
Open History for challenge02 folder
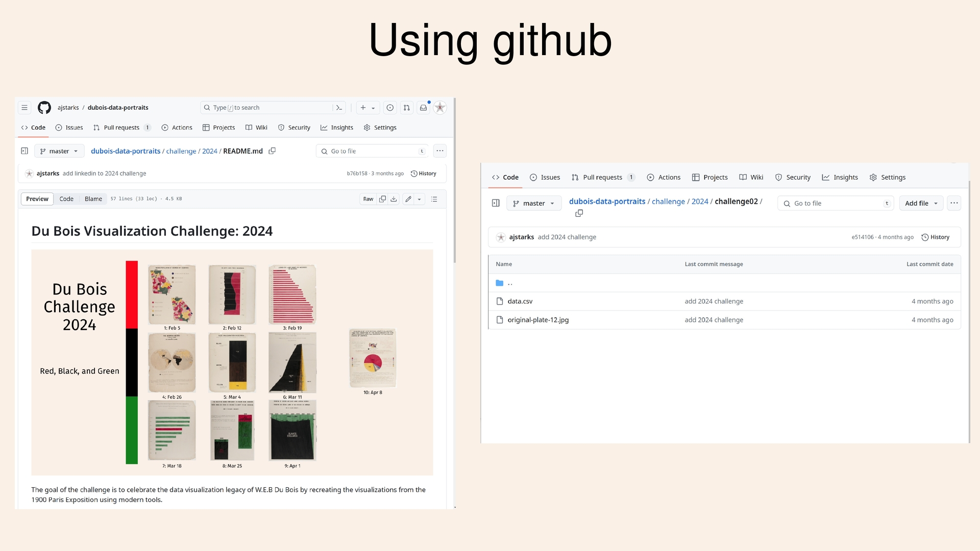(x=936, y=237)
